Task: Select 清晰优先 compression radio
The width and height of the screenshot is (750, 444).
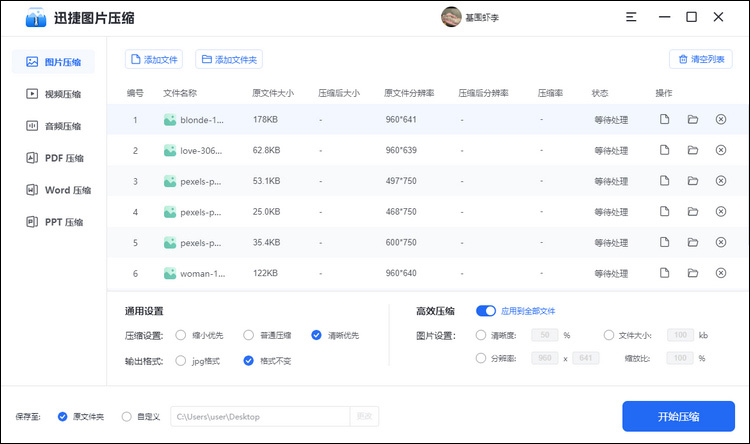Action: click(x=316, y=335)
